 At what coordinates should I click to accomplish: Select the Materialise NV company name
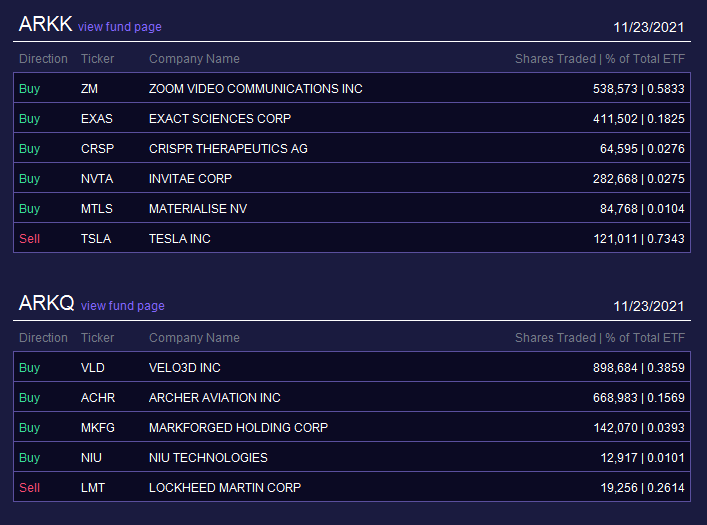(198, 209)
